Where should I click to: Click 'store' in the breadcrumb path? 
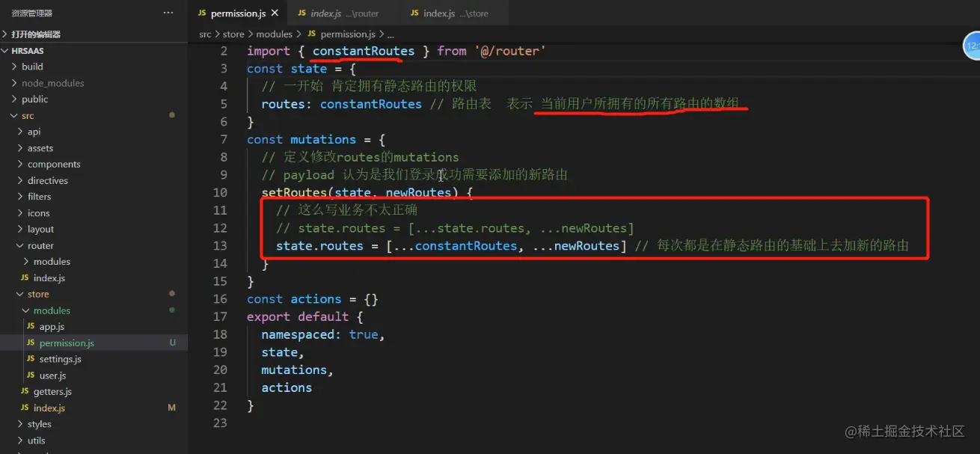[233, 34]
